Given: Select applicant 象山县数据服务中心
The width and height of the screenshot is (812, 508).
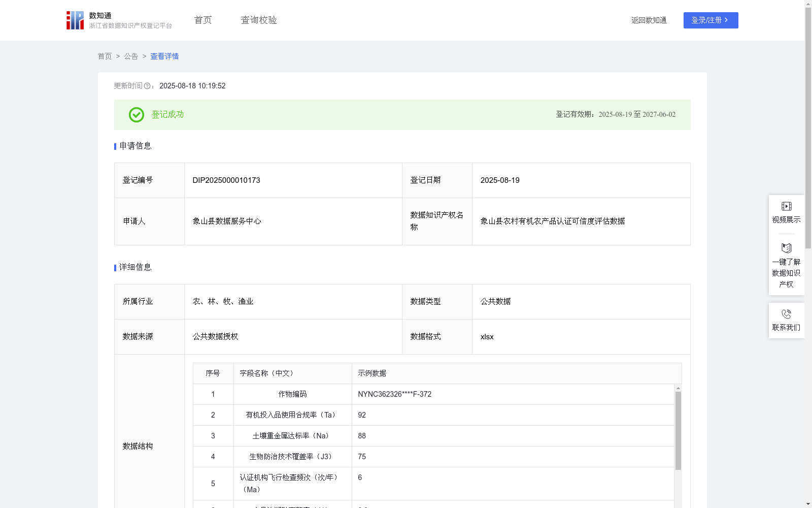Looking at the screenshot, I should 227,221.
